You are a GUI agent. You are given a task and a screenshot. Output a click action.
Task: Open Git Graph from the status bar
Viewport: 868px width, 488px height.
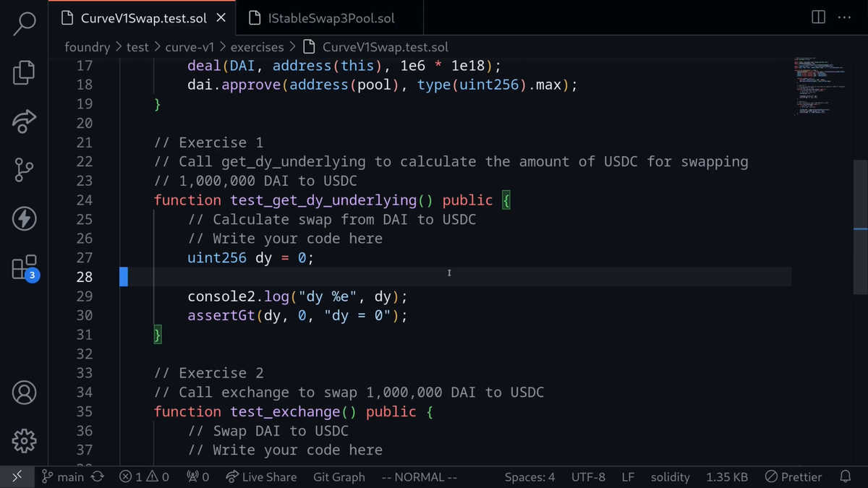(x=339, y=477)
